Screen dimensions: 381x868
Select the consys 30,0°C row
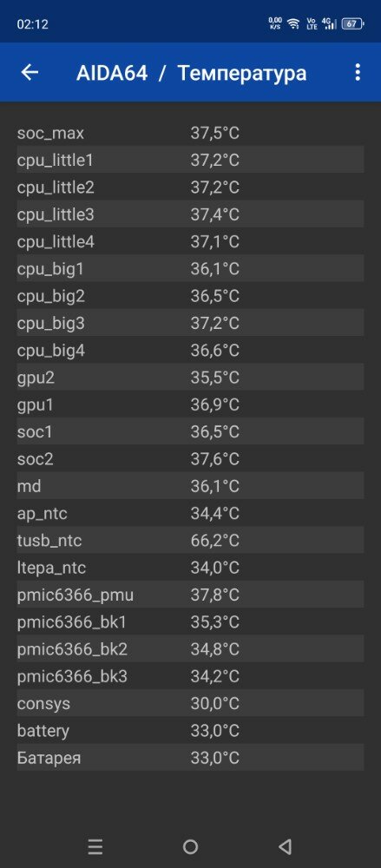(191, 703)
